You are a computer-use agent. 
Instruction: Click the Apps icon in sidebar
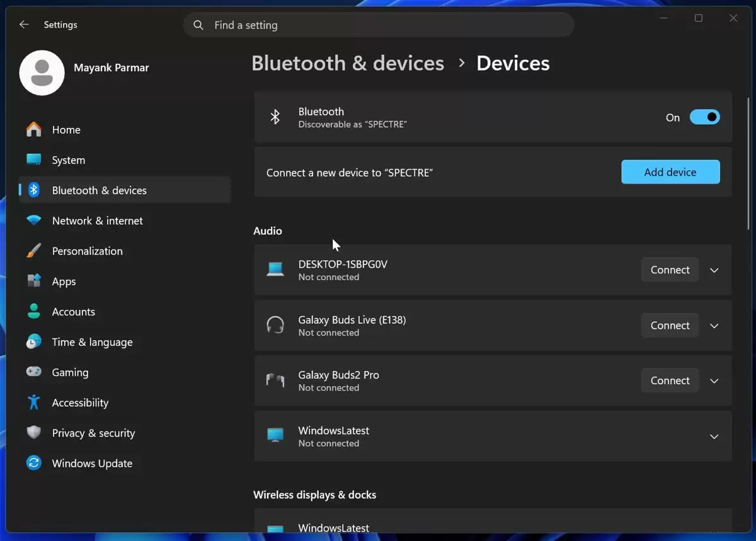(x=34, y=281)
